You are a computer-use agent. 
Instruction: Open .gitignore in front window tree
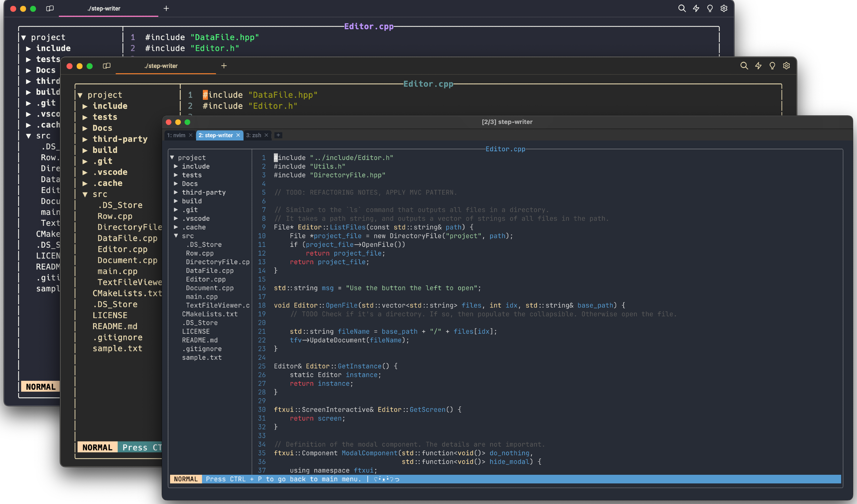[202, 349]
